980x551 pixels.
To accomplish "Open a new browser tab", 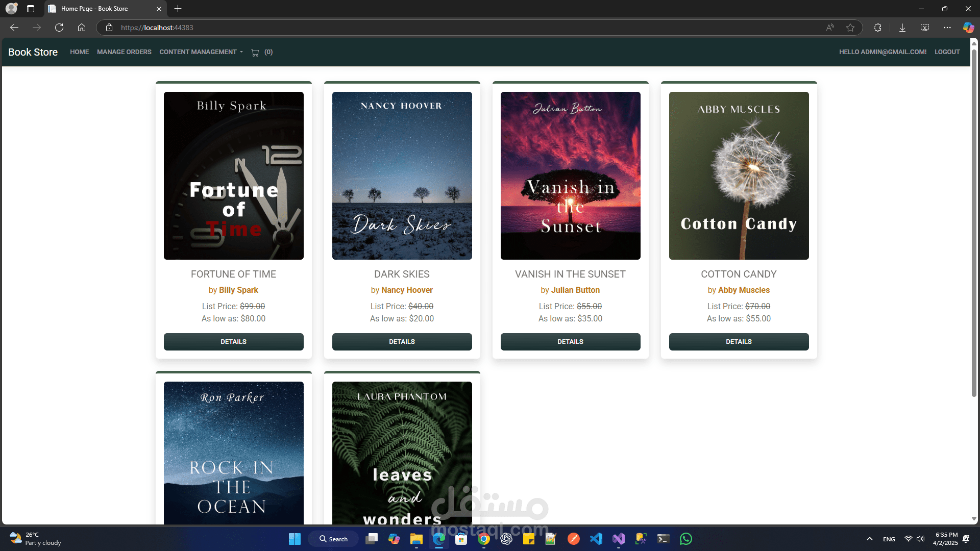I will tap(178, 9).
